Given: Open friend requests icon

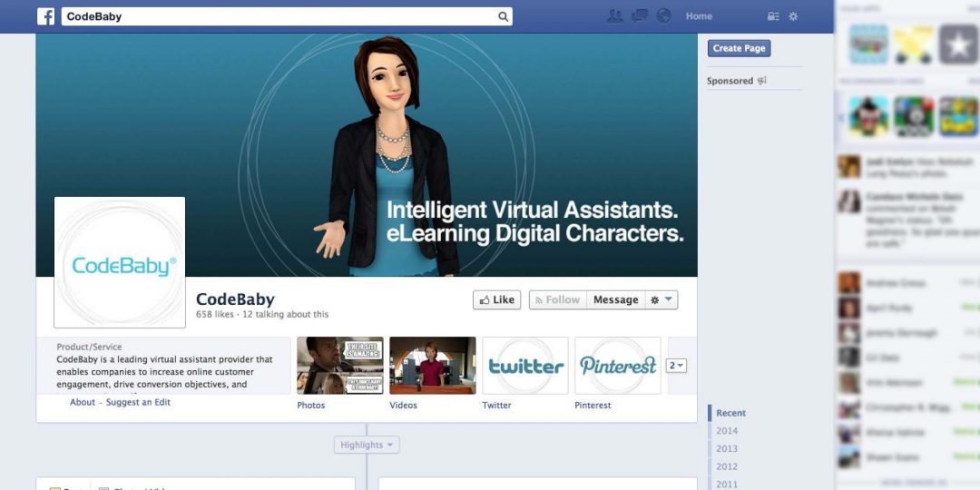Looking at the screenshot, I should click(x=615, y=16).
